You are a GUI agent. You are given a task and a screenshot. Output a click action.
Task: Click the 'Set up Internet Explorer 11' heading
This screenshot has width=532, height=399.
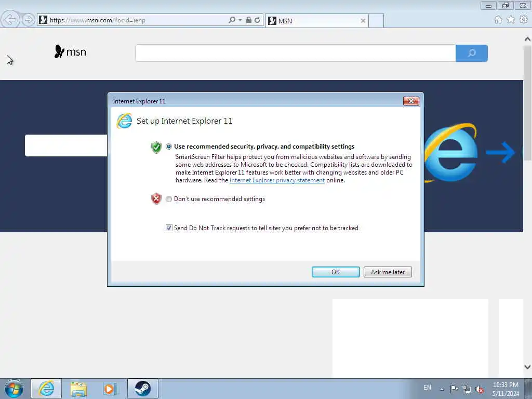(184, 121)
